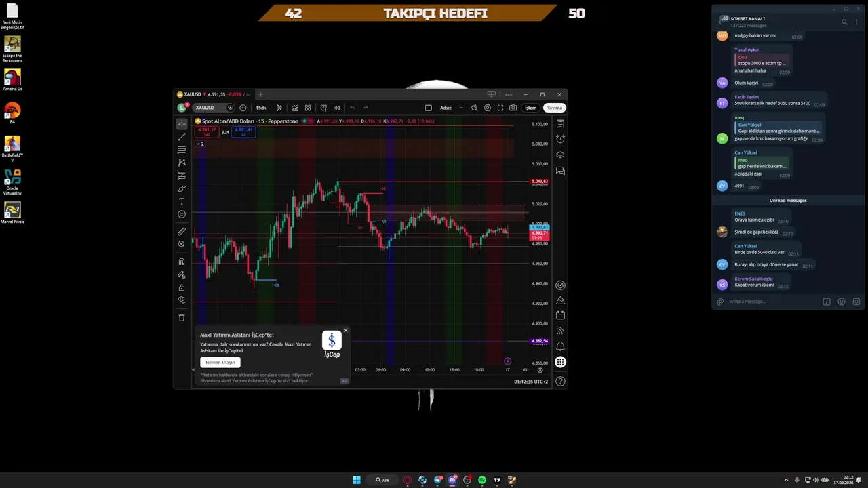Select the XAUUSD window tab
The width and height of the screenshot is (868, 488).
coord(214,94)
